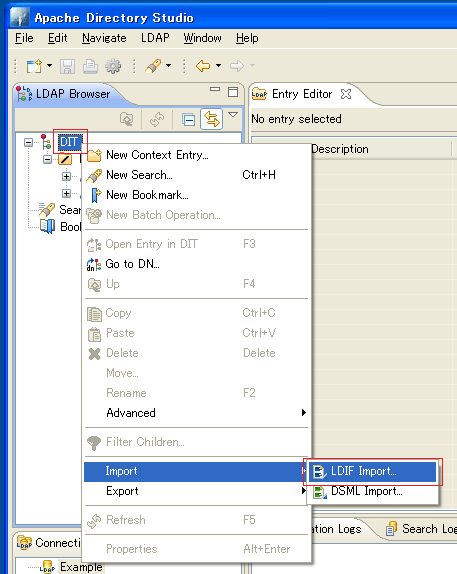Toggle Link with Editor in LDAP Browser
This screenshot has height=574, width=457.
[212, 119]
